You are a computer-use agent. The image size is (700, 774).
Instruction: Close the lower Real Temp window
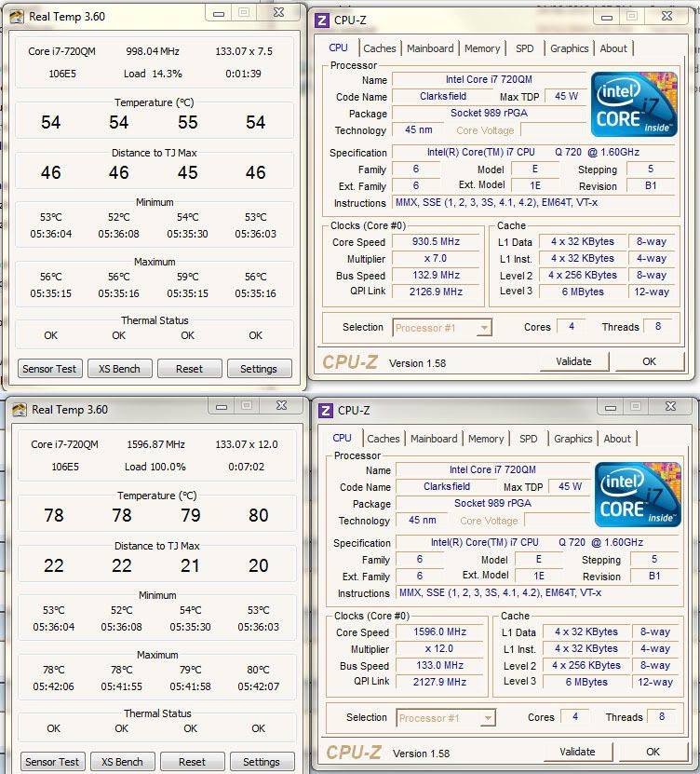pos(282,406)
